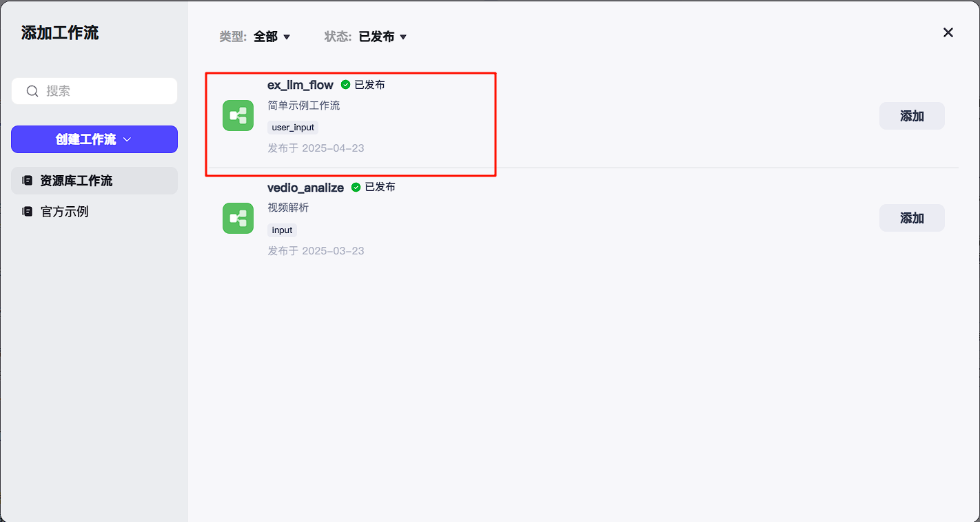Screen dimensions: 980x522
Task: Add the ex_llm_flow workflow
Action: [912, 116]
